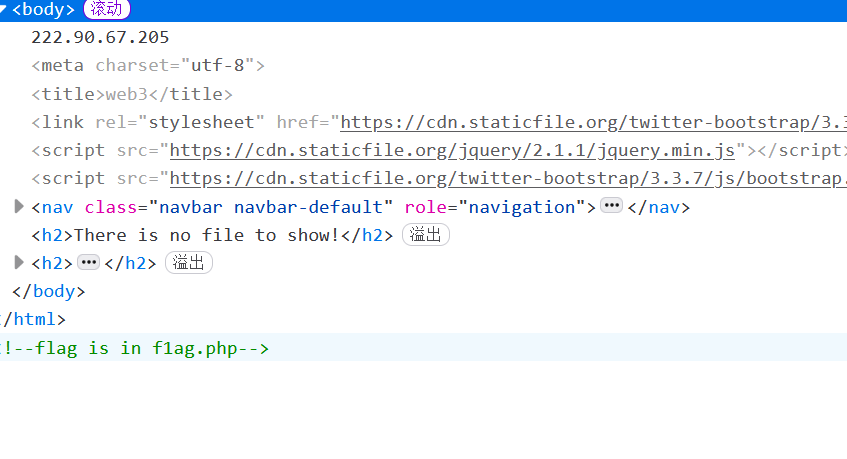Select the IP text 222.90.67.205

point(100,37)
